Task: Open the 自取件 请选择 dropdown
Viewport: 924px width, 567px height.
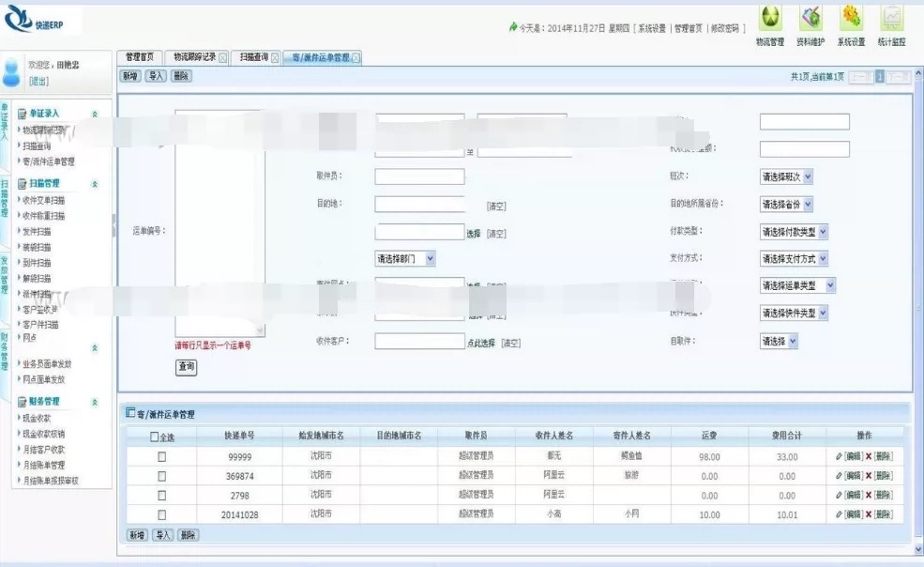Action: click(779, 341)
